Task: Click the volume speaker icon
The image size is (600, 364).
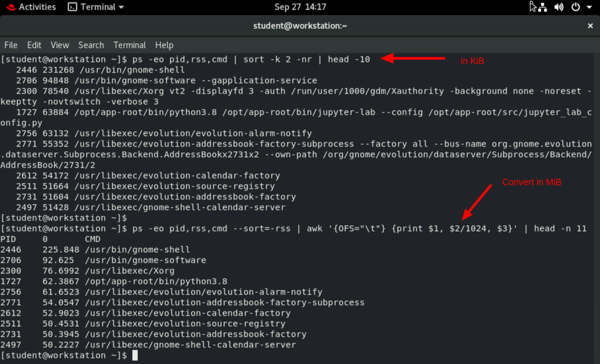Action: pyautogui.click(x=559, y=7)
